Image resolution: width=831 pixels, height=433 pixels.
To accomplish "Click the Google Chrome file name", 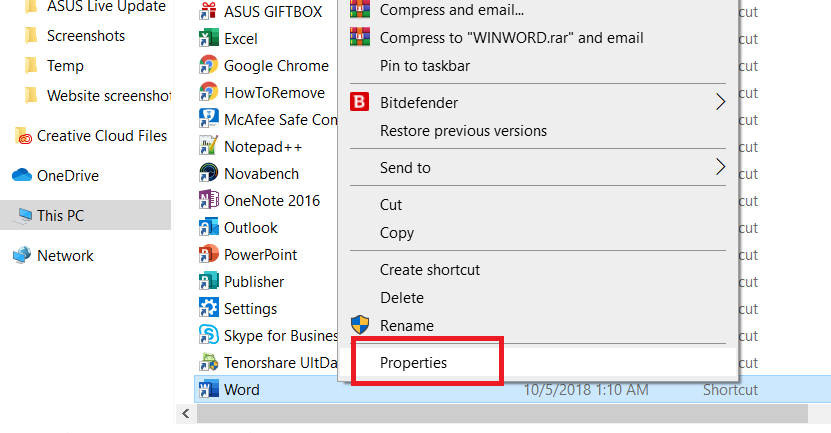I will pos(276,66).
